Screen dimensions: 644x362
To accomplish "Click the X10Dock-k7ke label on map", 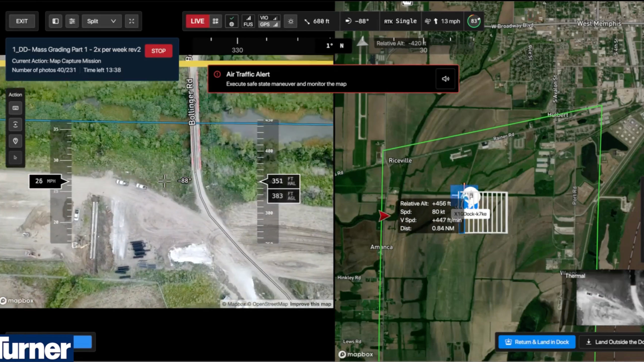I will click(470, 214).
